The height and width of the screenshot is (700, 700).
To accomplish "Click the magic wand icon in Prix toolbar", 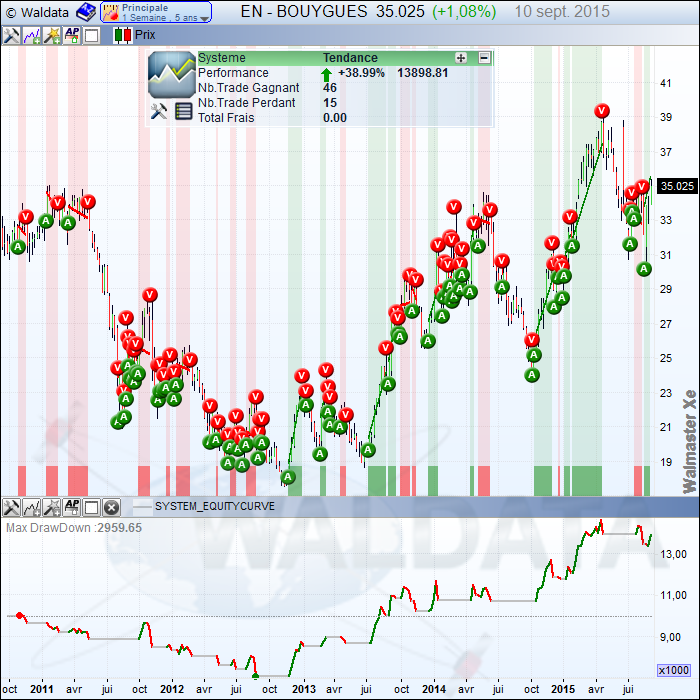I will coord(52,35).
